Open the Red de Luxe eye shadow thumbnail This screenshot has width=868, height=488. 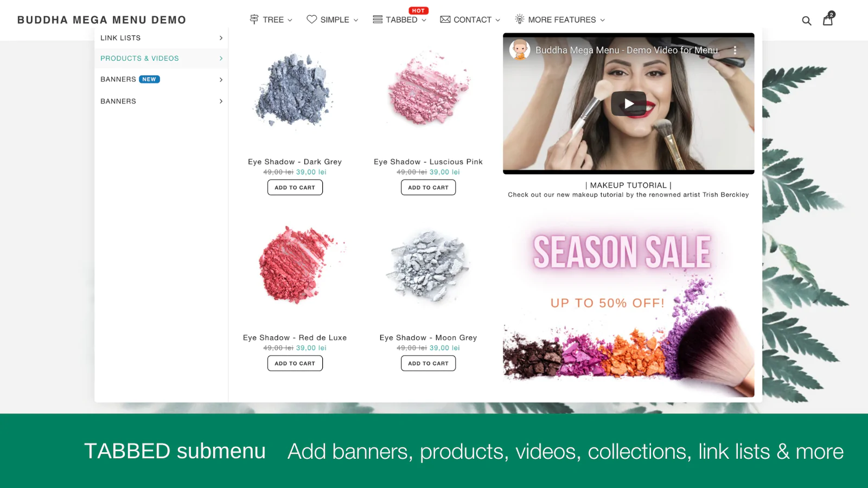295,265
